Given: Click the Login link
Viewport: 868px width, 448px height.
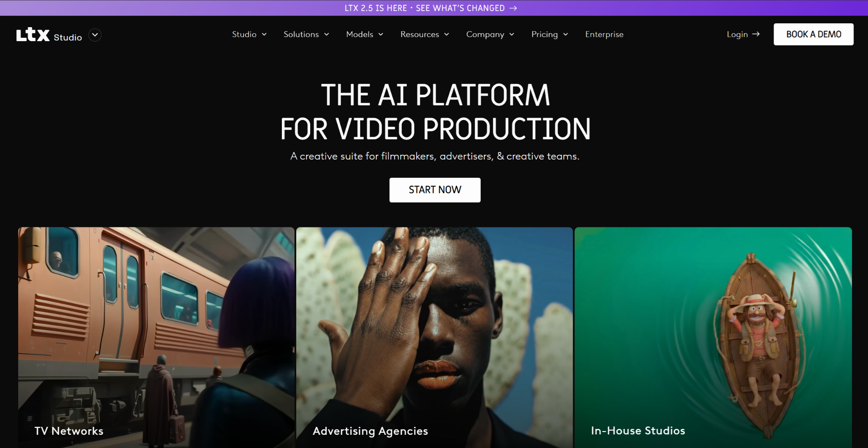Looking at the screenshot, I should coord(743,34).
